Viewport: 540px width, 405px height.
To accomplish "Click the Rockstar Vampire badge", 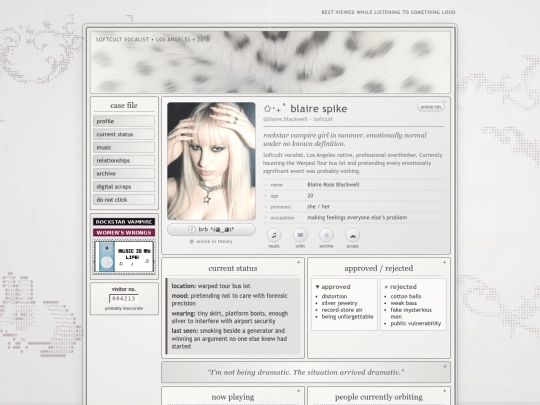I will (124, 222).
